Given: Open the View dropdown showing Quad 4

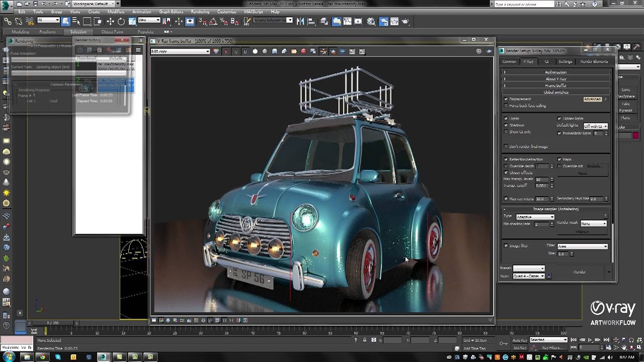Looking at the screenshot, I should 529,276.
